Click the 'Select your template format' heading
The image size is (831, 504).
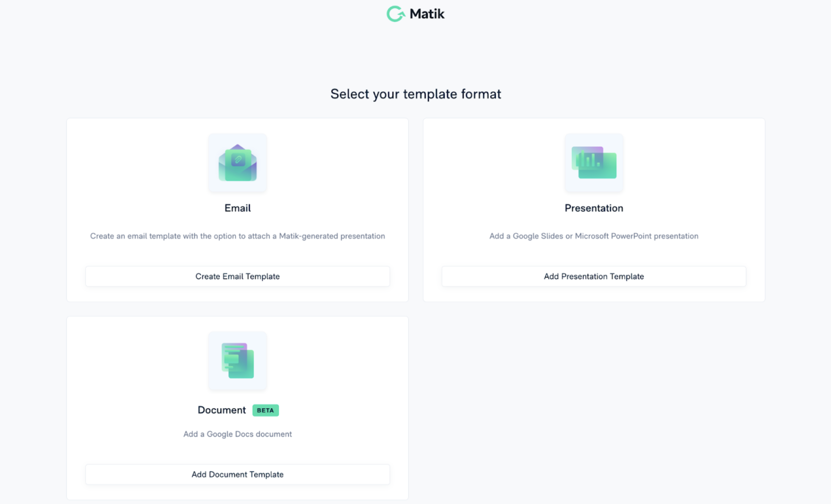click(x=415, y=94)
